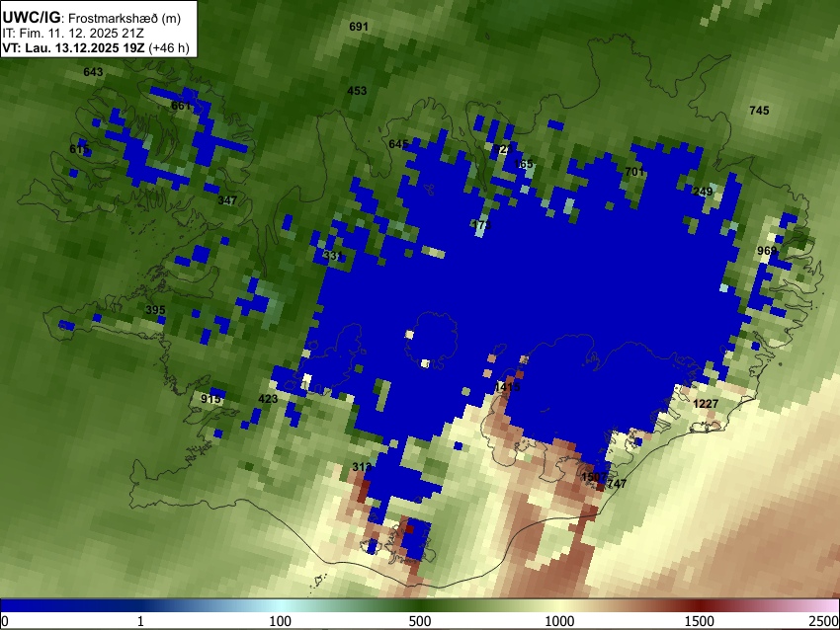Click the 395 value label
This screenshot has height=630, width=840.
[155, 310]
